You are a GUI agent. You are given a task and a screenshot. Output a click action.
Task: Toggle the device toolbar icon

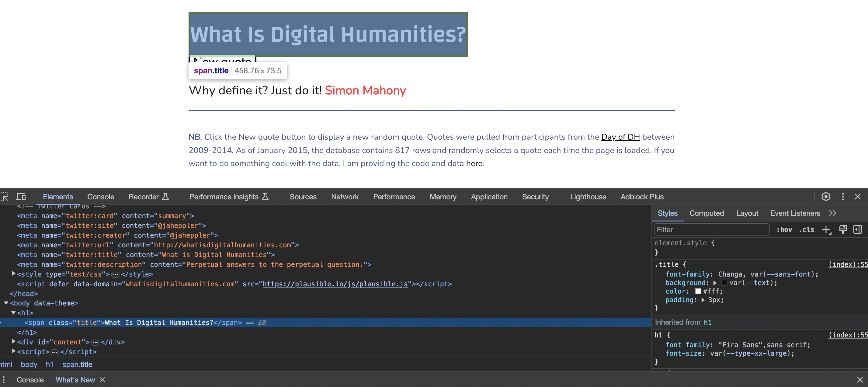[21, 197]
